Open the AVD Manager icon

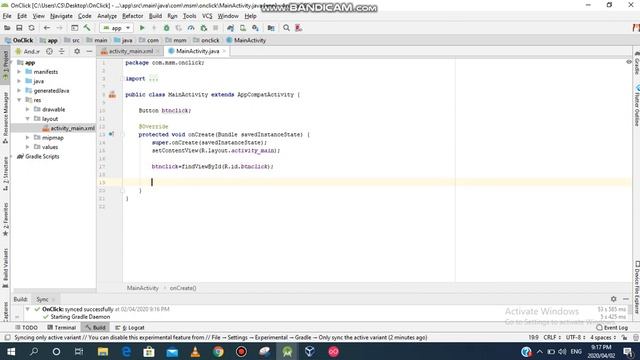243,28
